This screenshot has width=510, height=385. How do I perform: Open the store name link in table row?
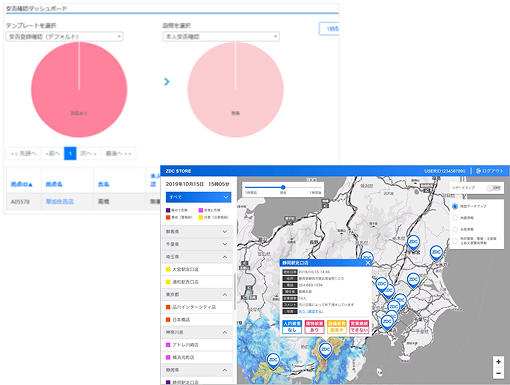60,202
